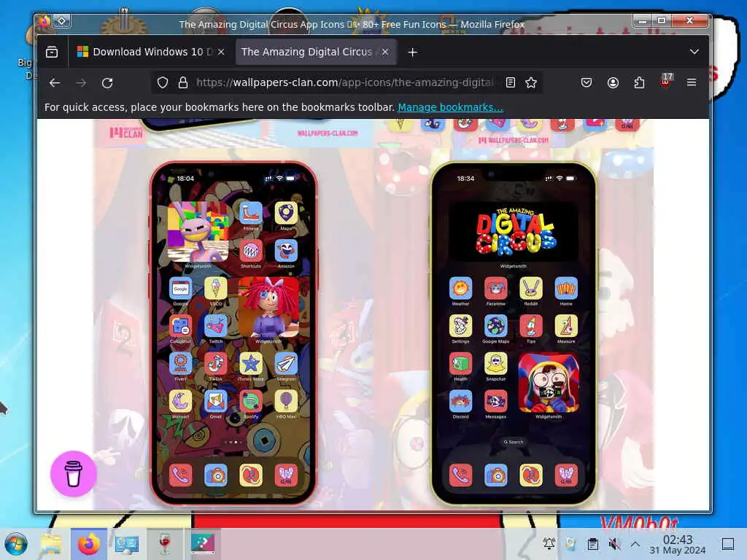
Task: Launch the file manager from taskbar
Action: pyautogui.click(x=52, y=544)
